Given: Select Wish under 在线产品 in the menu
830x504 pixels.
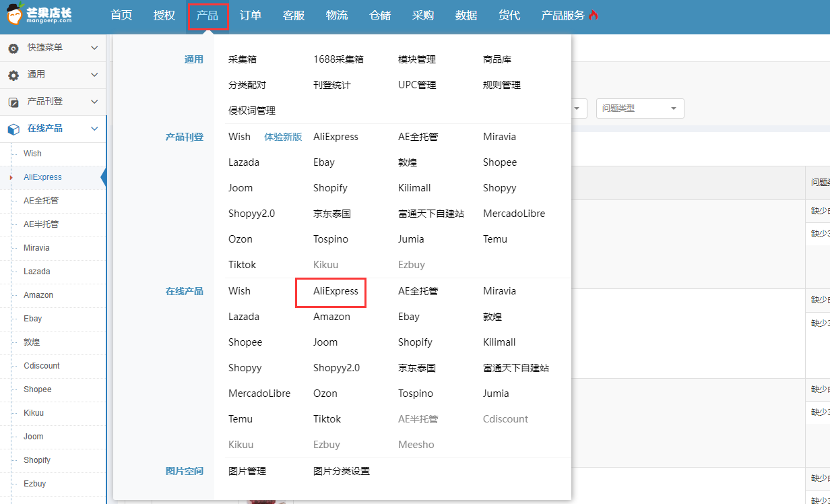Looking at the screenshot, I should [239, 291].
